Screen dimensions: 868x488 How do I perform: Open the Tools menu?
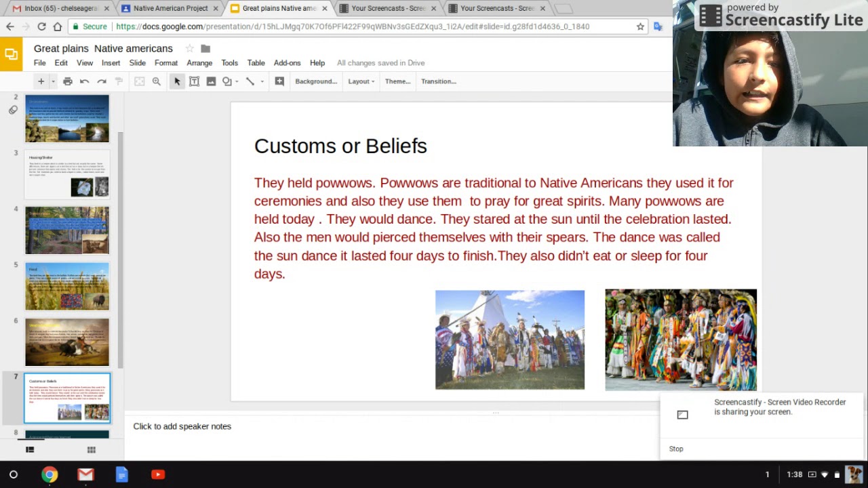click(230, 63)
